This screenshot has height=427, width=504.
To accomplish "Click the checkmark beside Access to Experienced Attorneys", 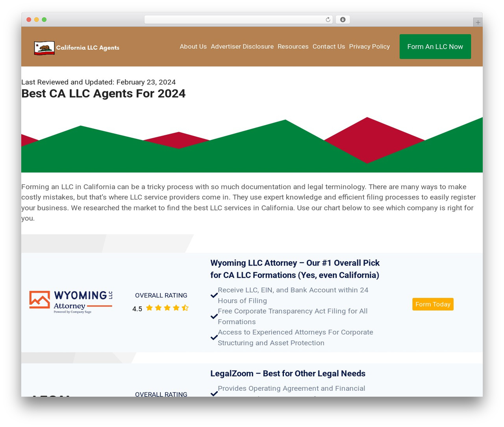I will [214, 338].
